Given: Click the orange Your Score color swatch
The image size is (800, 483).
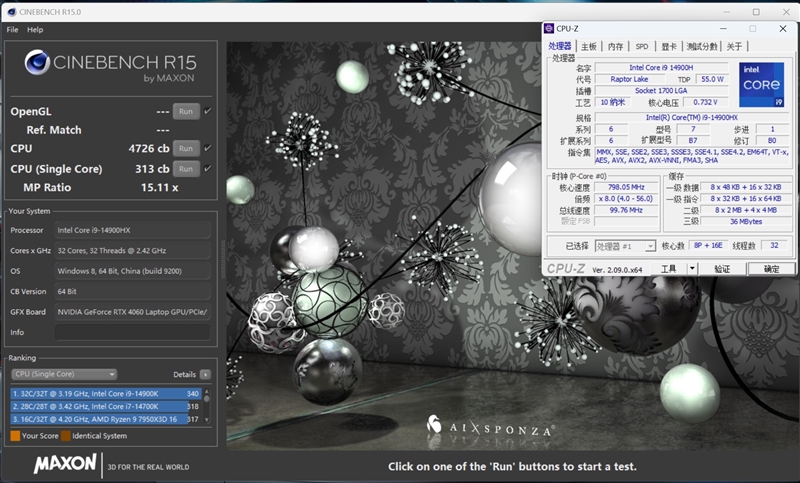Looking at the screenshot, I should coord(15,436).
